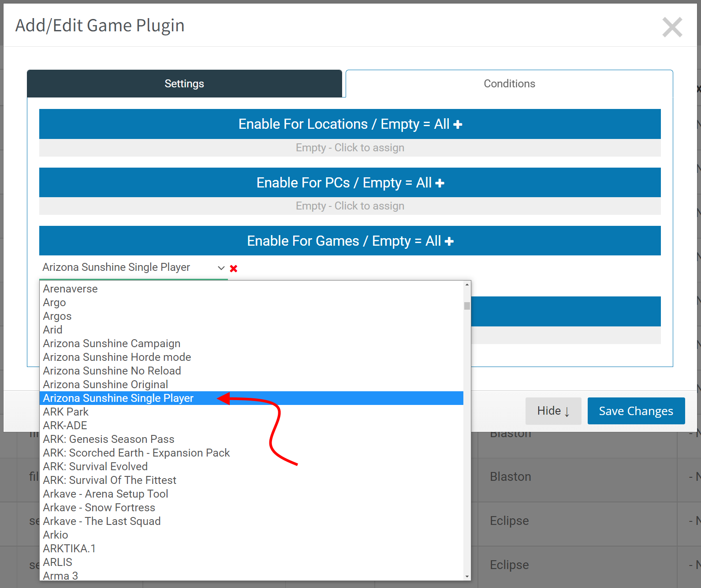Choose Arizona Sunshine Campaign option
This screenshot has height=588, width=701.
[x=251, y=344]
